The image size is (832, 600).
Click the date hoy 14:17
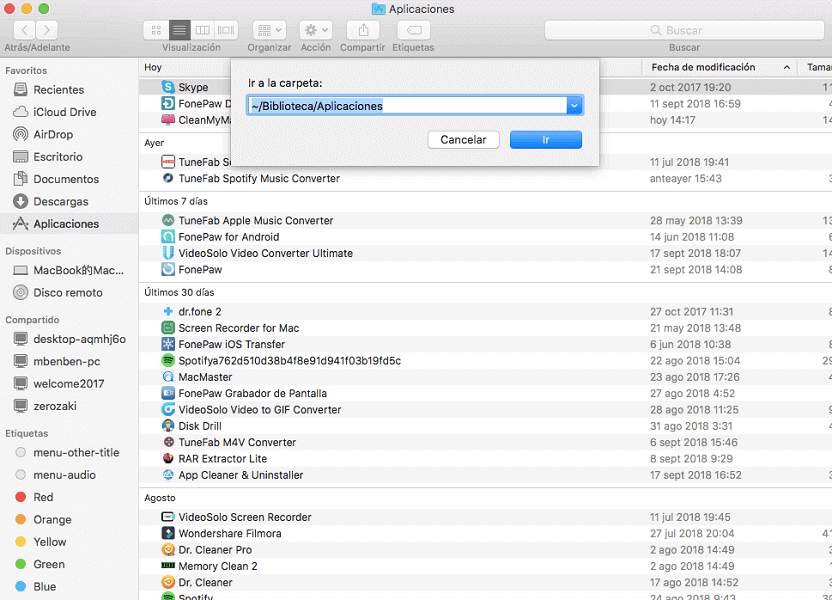(672, 120)
